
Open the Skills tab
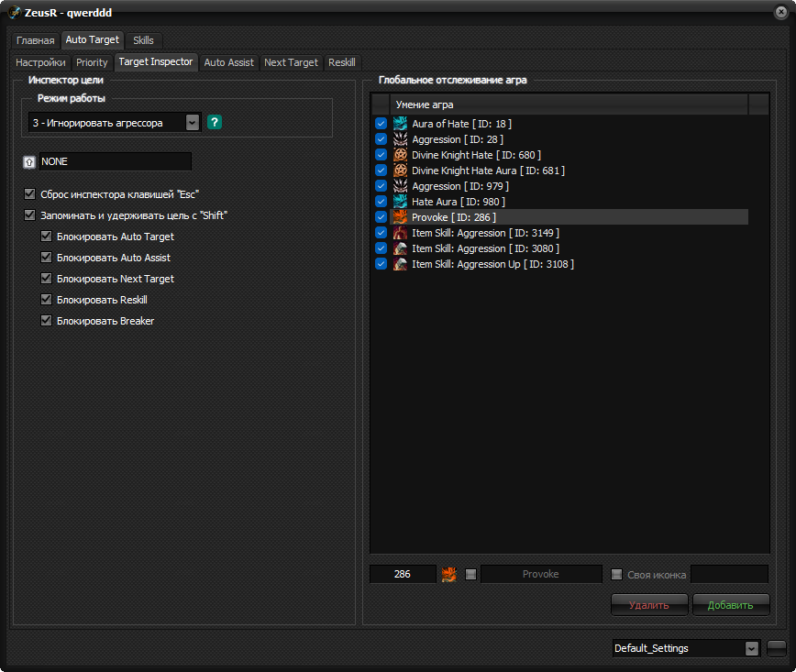point(143,40)
